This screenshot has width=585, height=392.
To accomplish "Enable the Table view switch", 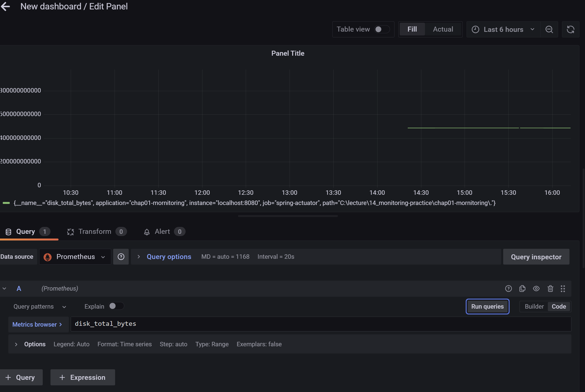I will click(x=382, y=29).
